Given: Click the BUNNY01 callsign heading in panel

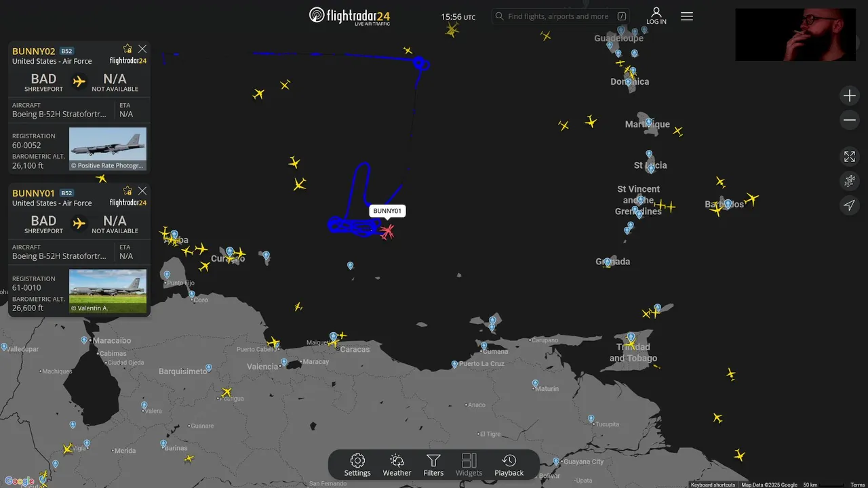Looking at the screenshot, I should tap(34, 193).
